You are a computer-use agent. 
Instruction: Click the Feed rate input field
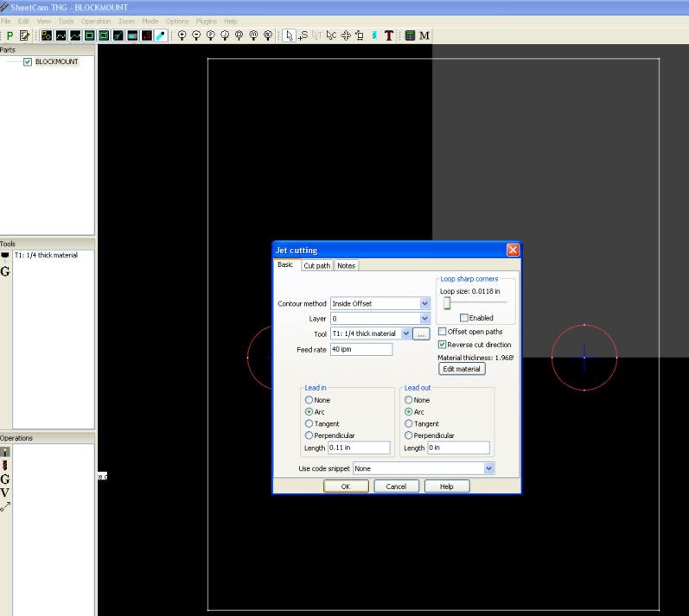[x=360, y=349]
